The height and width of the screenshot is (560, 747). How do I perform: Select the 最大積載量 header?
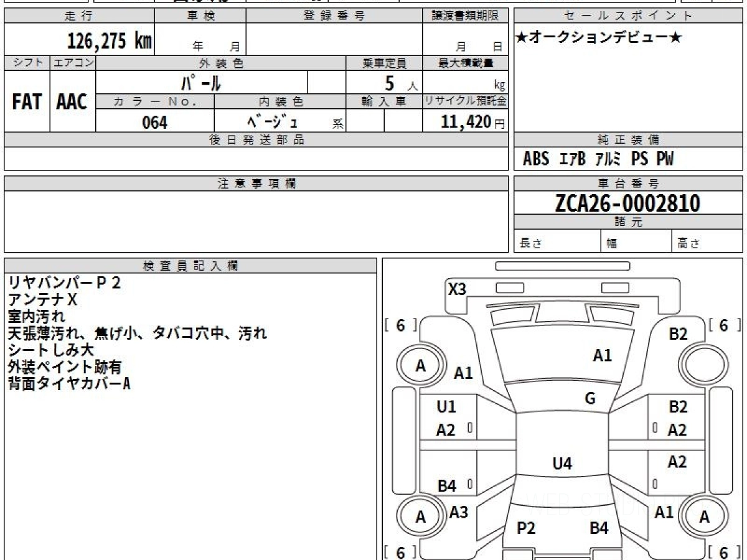464,63
